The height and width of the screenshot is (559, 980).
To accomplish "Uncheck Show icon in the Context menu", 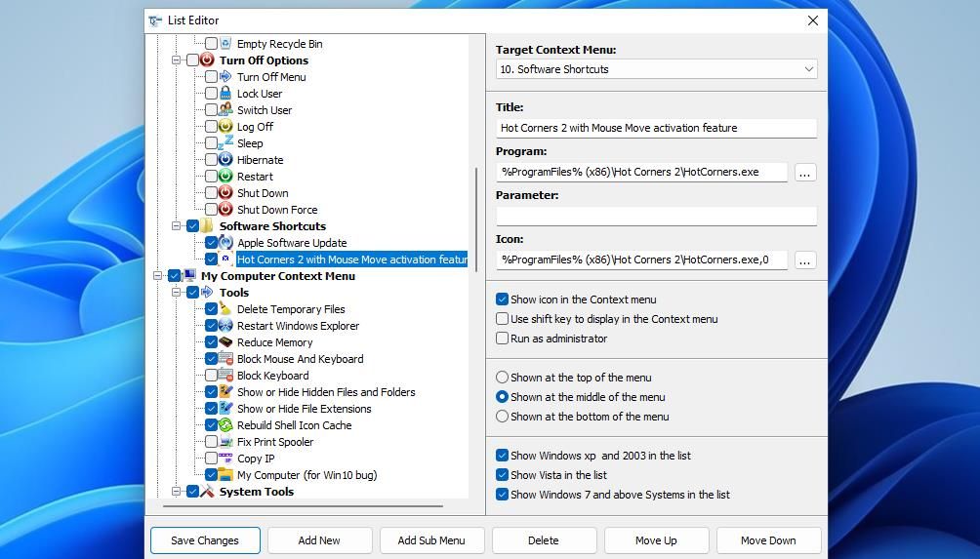I will tap(503, 299).
